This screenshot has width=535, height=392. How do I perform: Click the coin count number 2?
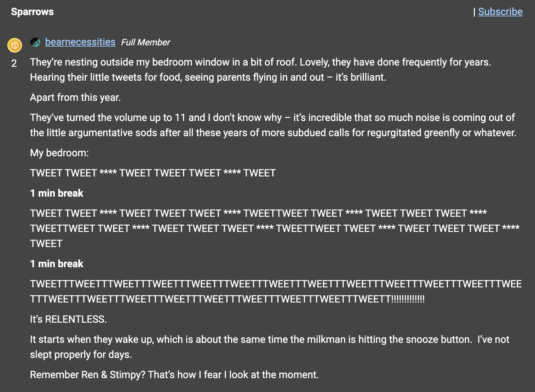[14, 63]
